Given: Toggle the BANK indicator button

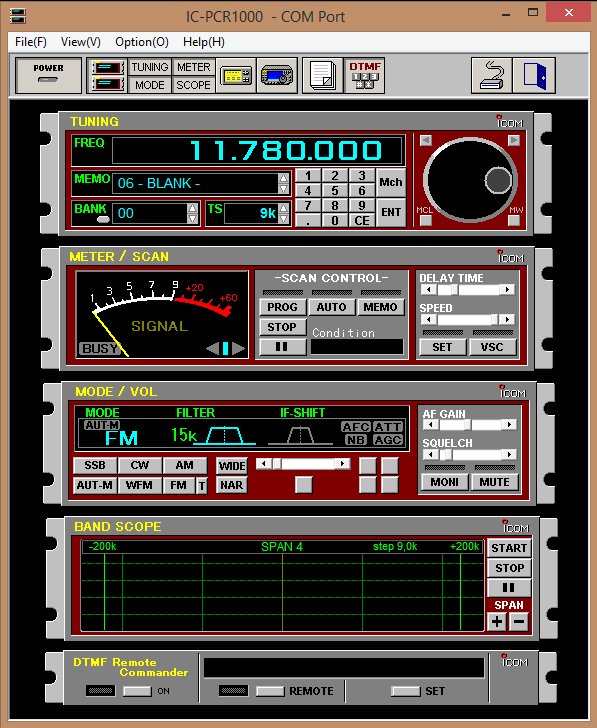Looking at the screenshot, I should point(103,219).
